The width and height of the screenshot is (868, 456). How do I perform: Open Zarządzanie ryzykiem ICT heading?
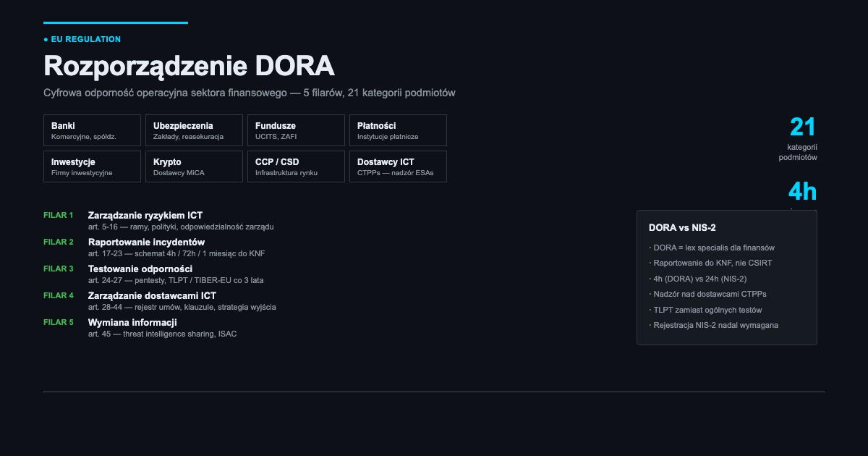[145, 216]
